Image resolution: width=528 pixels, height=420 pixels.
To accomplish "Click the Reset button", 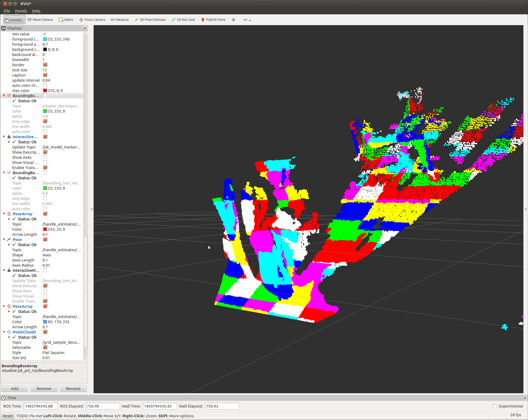I will click(8, 416).
